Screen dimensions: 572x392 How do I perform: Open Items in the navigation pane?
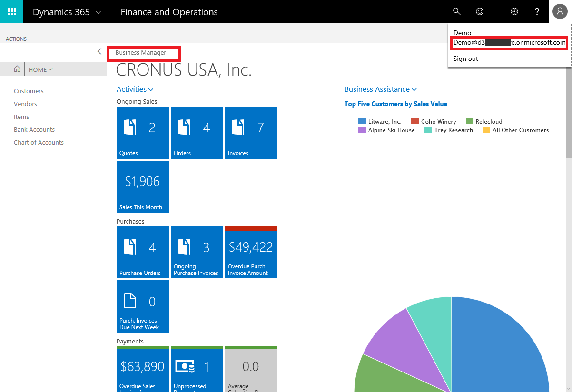tap(21, 117)
